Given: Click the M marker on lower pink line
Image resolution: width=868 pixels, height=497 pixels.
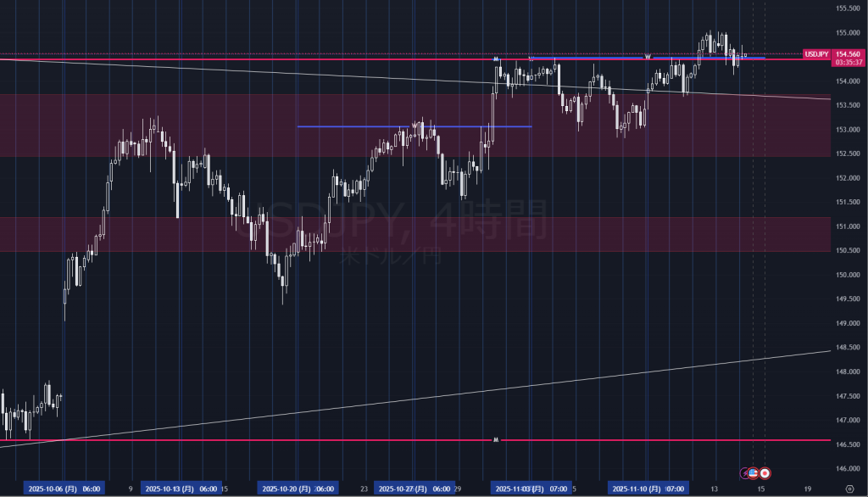Looking at the screenshot, I should point(495,440).
